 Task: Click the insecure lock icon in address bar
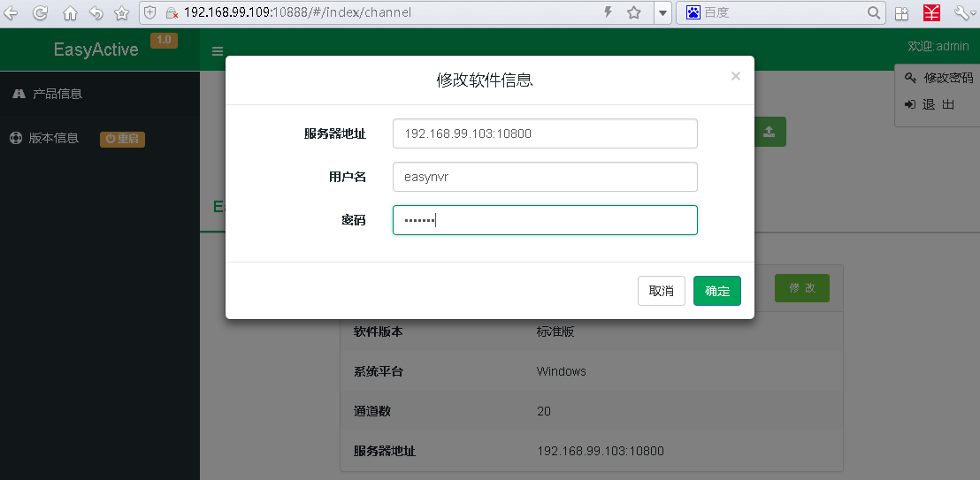(172, 12)
